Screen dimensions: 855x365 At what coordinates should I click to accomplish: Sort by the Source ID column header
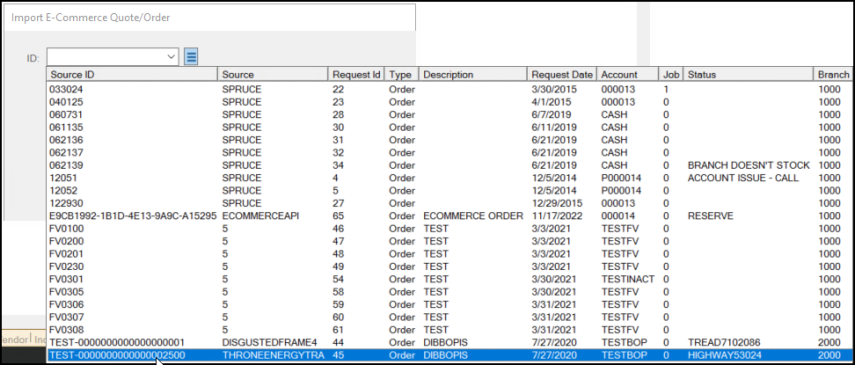(x=132, y=75)
